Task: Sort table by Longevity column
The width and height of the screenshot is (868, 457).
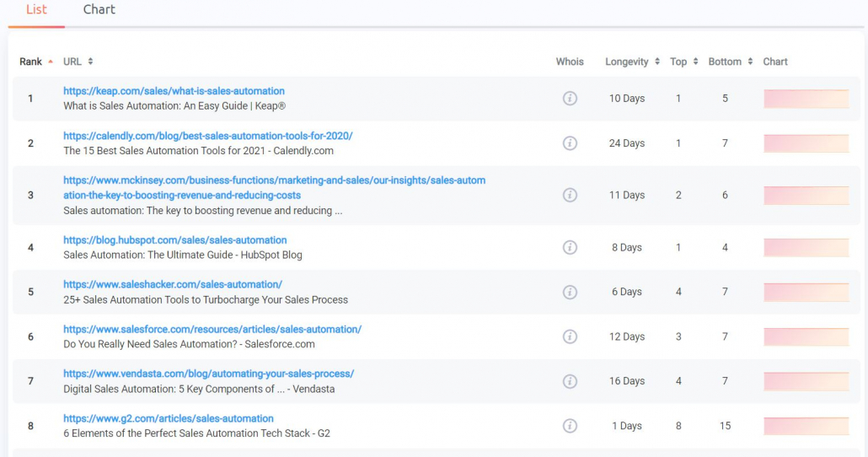Action: pyautogui.click(x=632, y=62)
